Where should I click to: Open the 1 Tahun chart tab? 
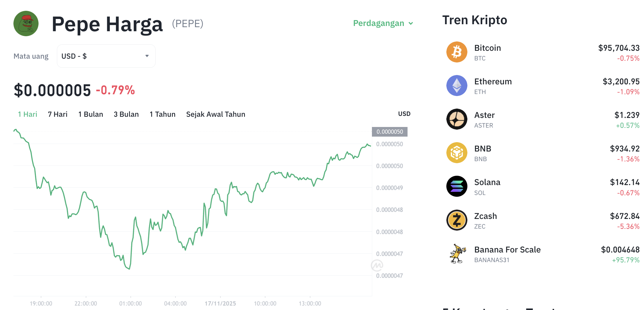click(162, 114)
